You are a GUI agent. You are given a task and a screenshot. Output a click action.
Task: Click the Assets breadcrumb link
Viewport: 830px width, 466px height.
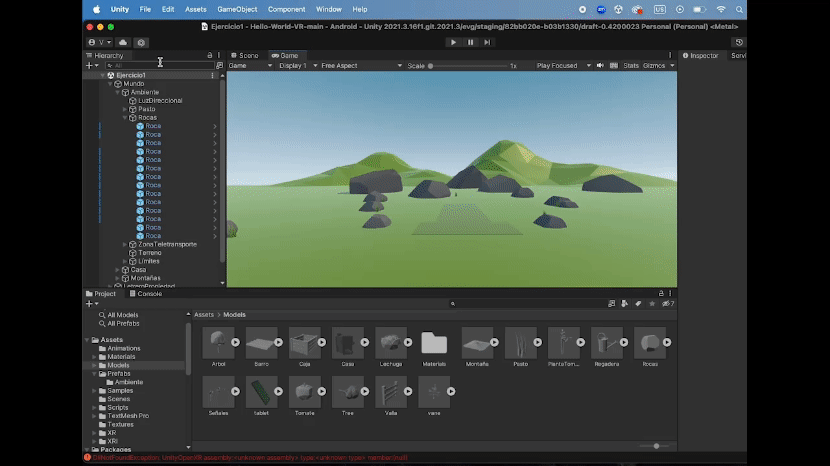[204, 315]
